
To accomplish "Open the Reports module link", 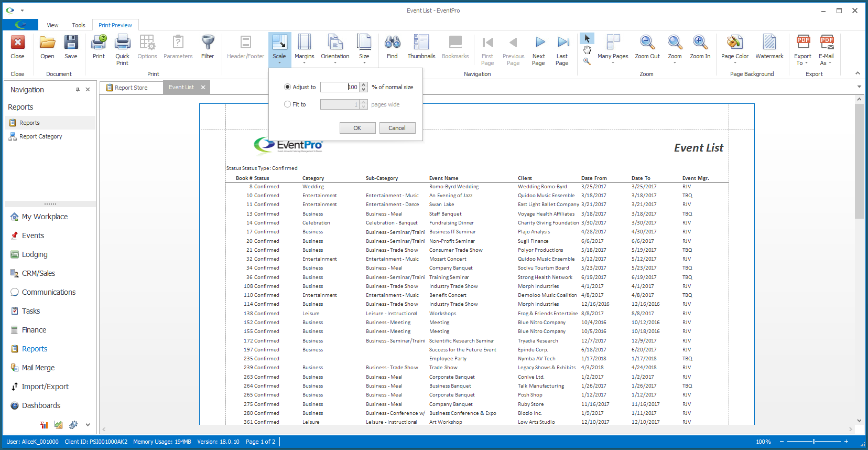I will [35, 349].
